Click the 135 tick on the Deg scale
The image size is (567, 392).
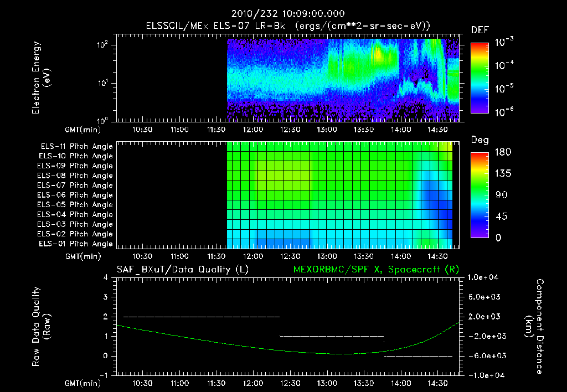[503, 174]
